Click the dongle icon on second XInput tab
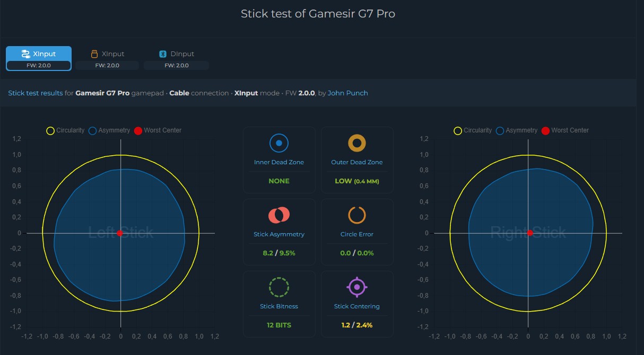This screenshot has width=644, height=355. tap(94, 54)
